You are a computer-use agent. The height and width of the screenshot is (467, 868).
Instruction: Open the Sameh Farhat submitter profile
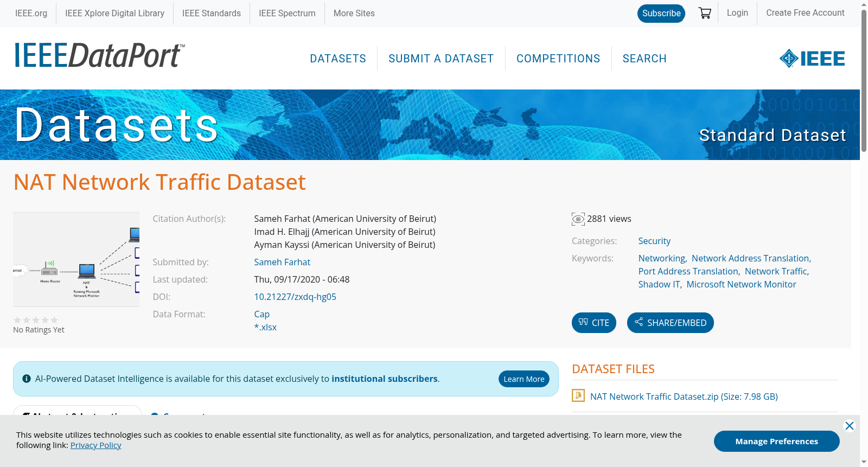click(x=282, y=262)
